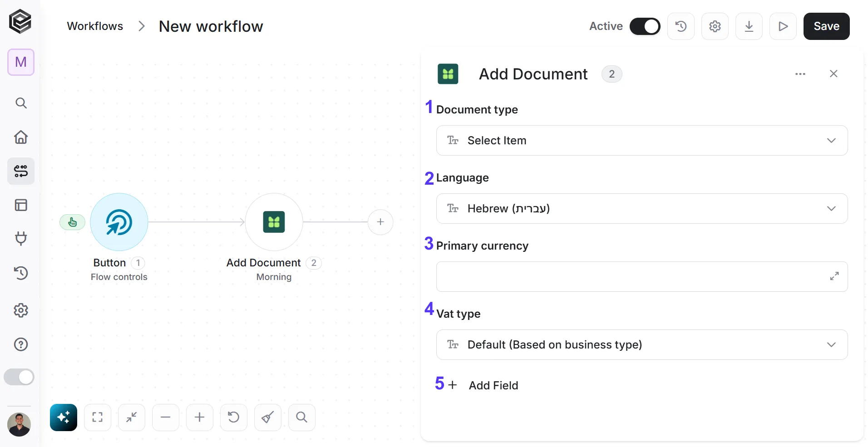Expand the Primary currency field editor
The height and width of the screenshot is (447, 868).
point(834,276)
